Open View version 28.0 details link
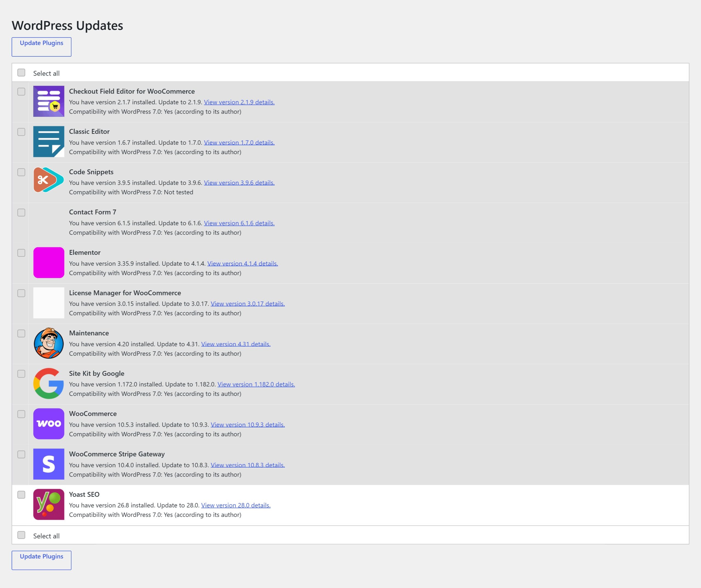This screenshot has height=588, width=701. coord(236,506)
